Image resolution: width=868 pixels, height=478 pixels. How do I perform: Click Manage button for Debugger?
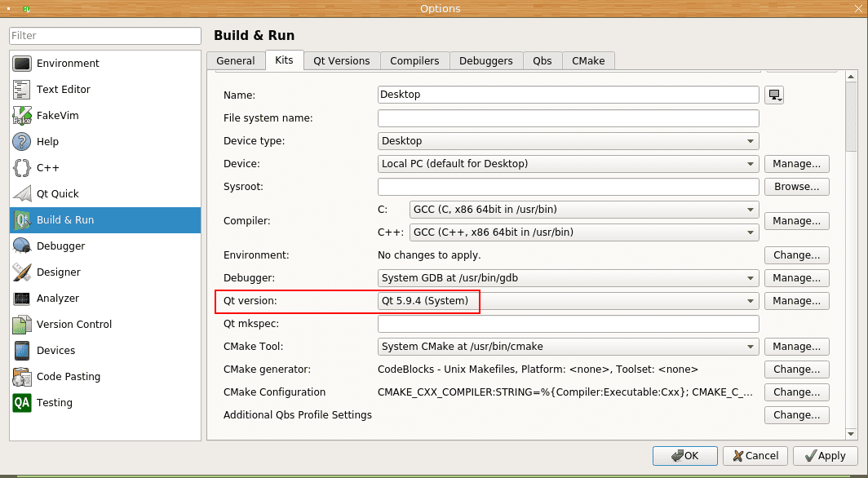pos(796,278)
